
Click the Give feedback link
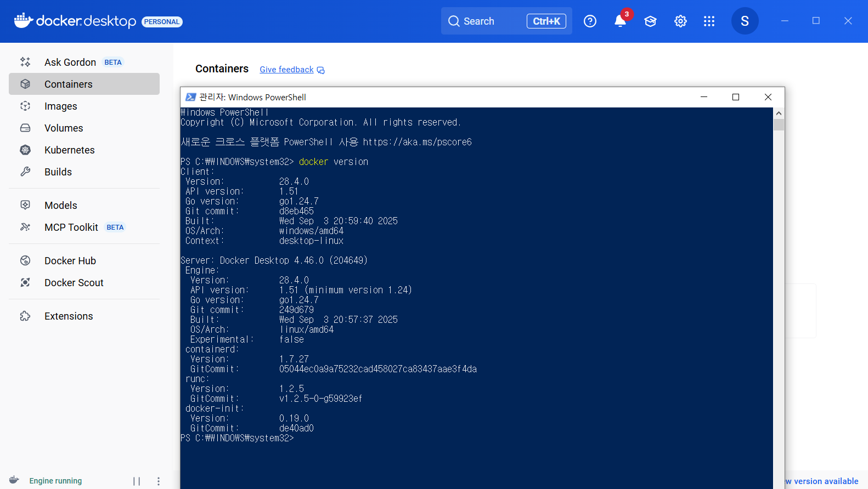pos(286,70)
